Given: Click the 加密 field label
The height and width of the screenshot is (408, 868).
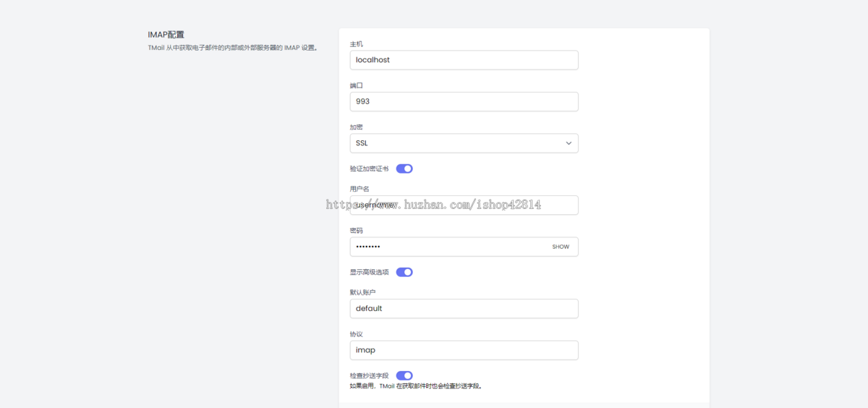Looking at the screenshot, I should click(357, 127).
